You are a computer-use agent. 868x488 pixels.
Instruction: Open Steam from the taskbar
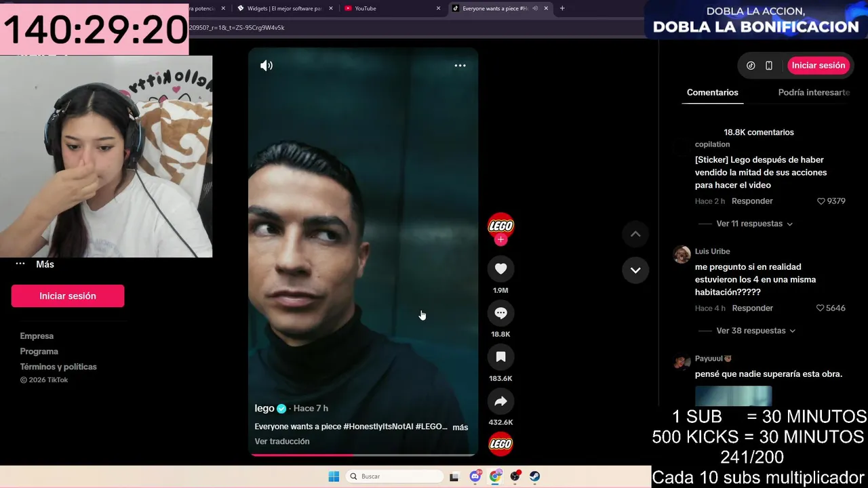point(535,476)
